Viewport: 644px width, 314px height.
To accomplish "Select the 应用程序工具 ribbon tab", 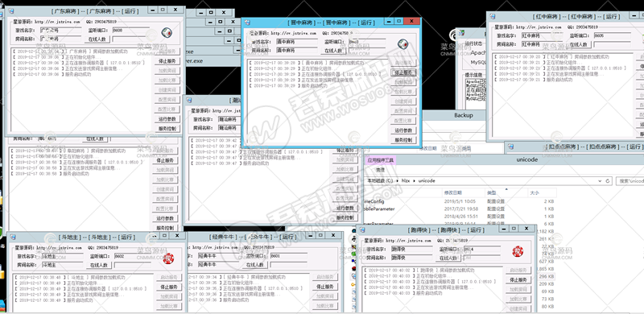I will pos(381,160).
